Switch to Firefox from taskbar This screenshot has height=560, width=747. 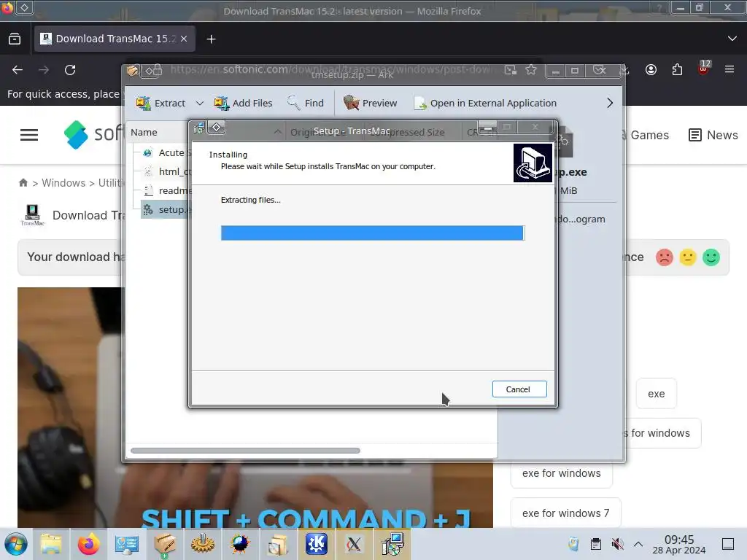click(x=88, y=544)
